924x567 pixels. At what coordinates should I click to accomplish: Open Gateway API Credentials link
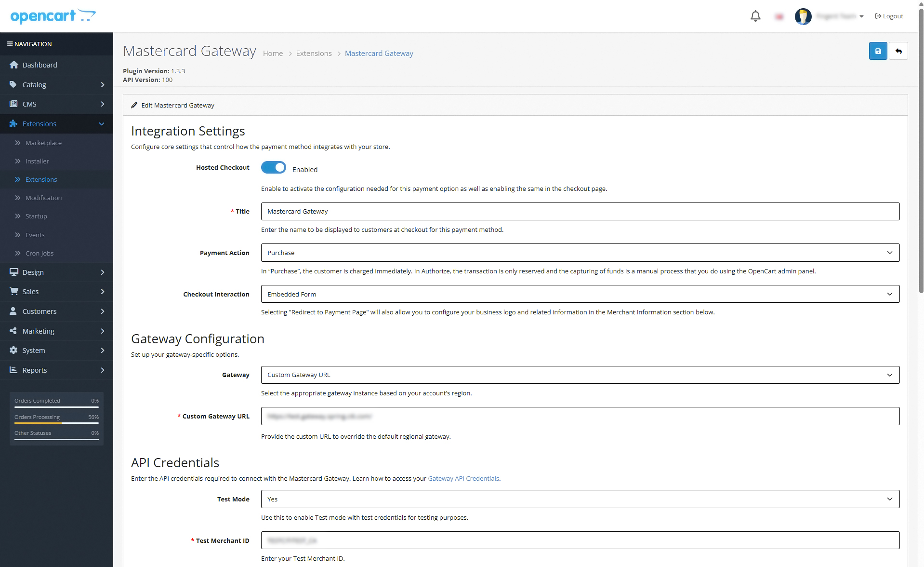(463, 478)
